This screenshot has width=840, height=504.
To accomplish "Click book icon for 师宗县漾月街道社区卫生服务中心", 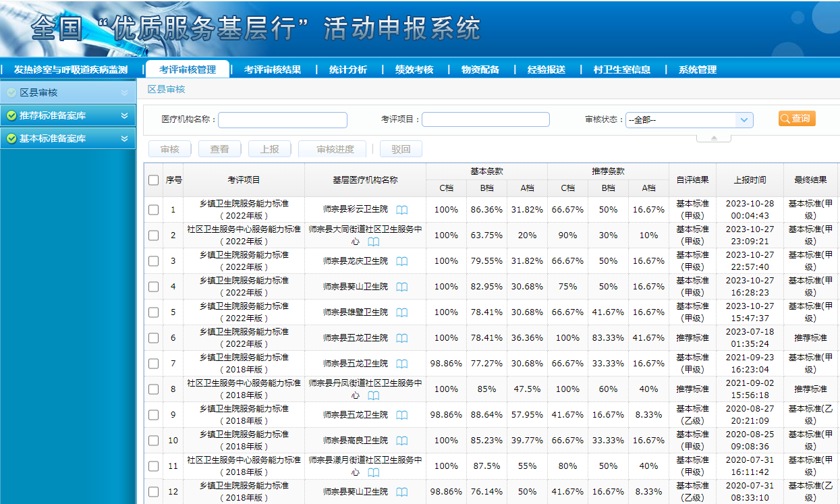I will tap(374, 472).
